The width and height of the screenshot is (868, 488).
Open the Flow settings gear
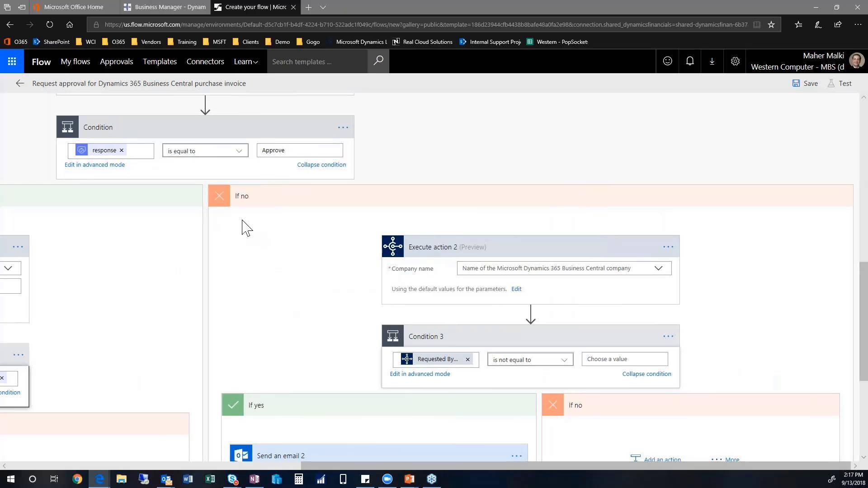click(735, 61)
